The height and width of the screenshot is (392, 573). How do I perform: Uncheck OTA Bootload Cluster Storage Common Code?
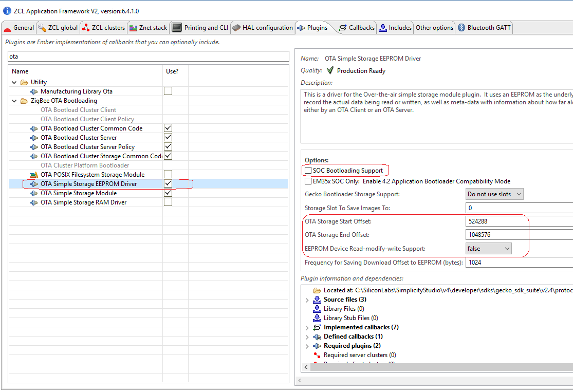click(x=168, y=156)
